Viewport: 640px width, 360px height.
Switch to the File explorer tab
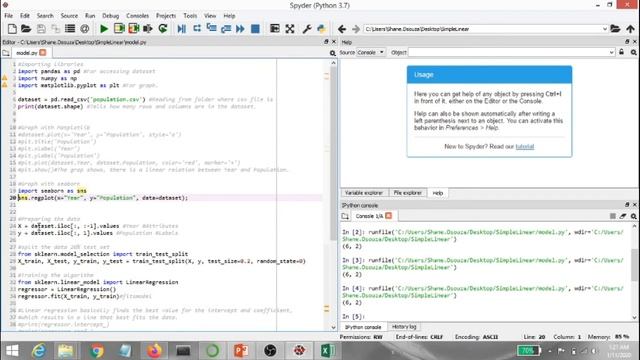(407, 193)
